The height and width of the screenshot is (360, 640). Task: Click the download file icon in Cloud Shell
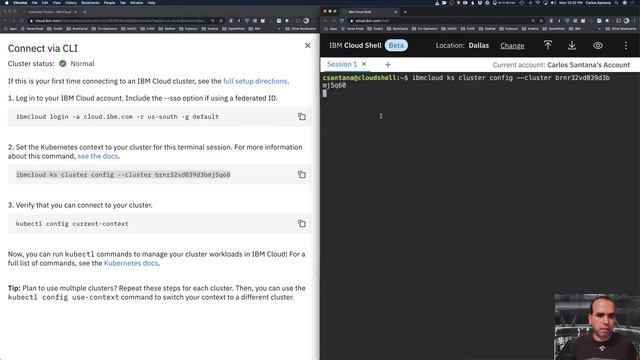(572, 45)
